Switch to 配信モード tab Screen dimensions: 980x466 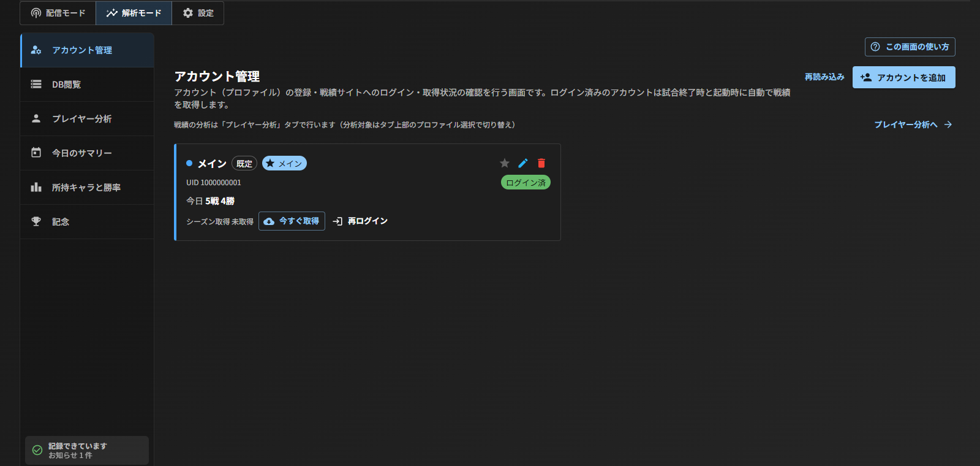[58, 13]
